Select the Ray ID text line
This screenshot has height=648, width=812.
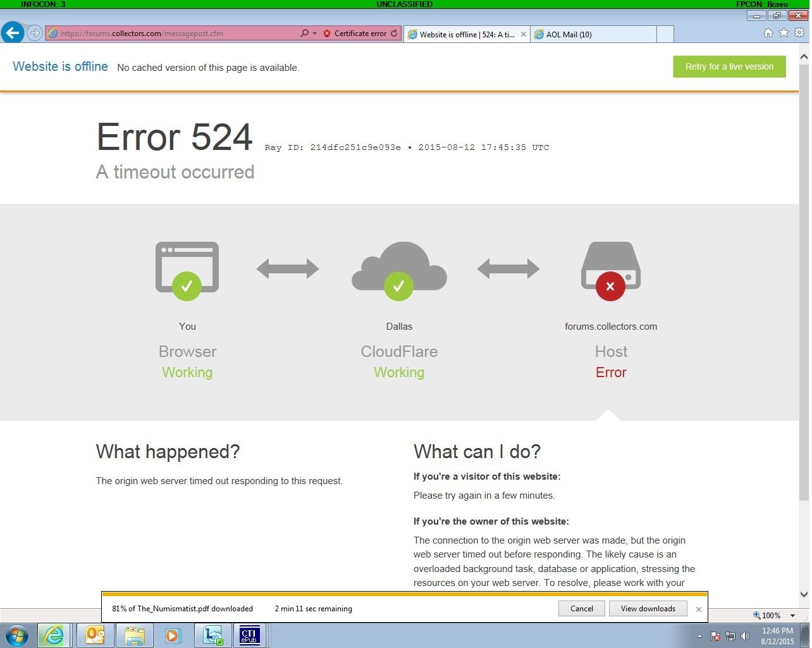click(x=407, y=147)
